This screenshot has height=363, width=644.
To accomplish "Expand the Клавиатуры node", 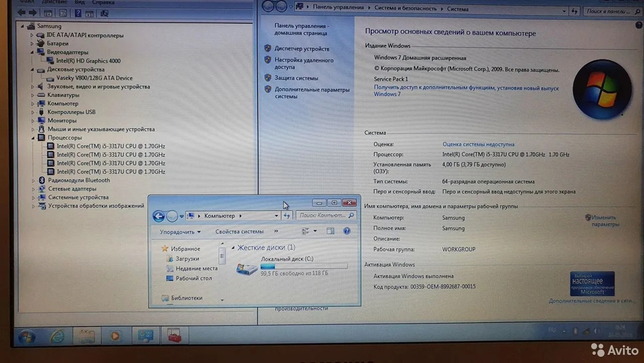I will pyautogui.click(x=32, y=95).
